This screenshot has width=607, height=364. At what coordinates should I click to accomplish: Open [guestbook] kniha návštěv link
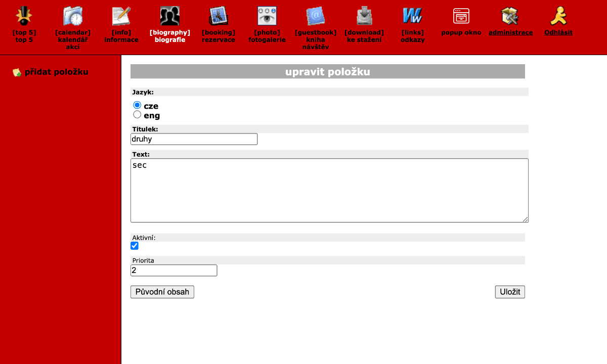316,40
